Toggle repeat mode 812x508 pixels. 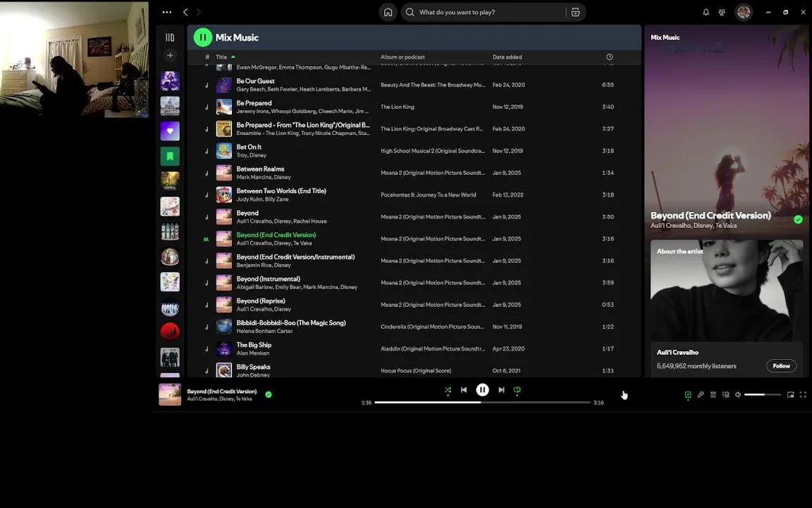coord(517,389)
